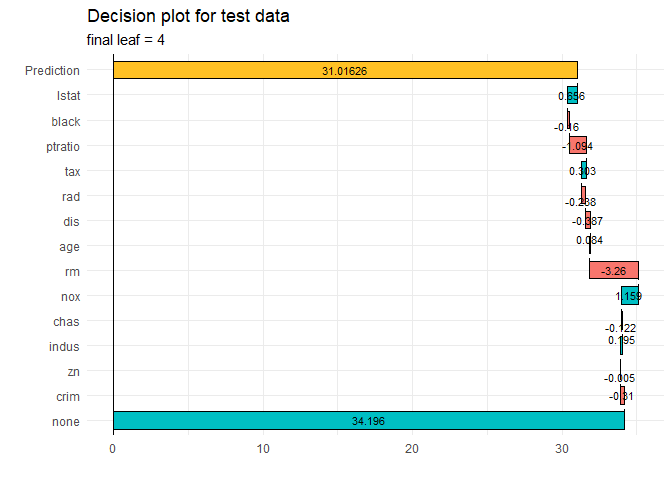Click the ptratio axis label

coord(63,147)
